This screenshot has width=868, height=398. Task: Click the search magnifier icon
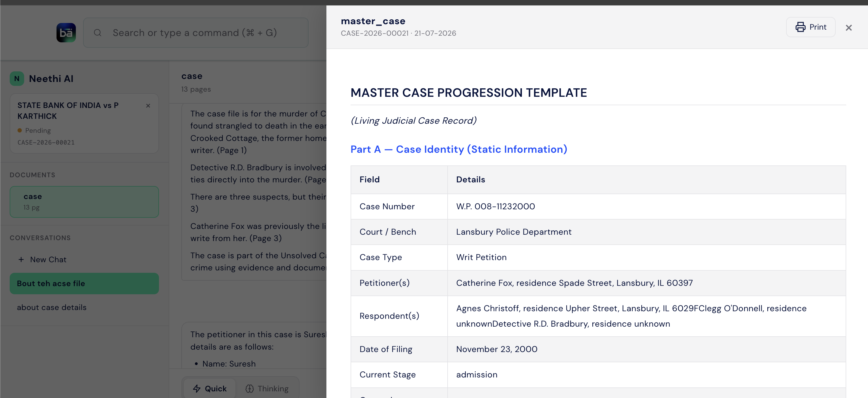(x=98, y=33)
